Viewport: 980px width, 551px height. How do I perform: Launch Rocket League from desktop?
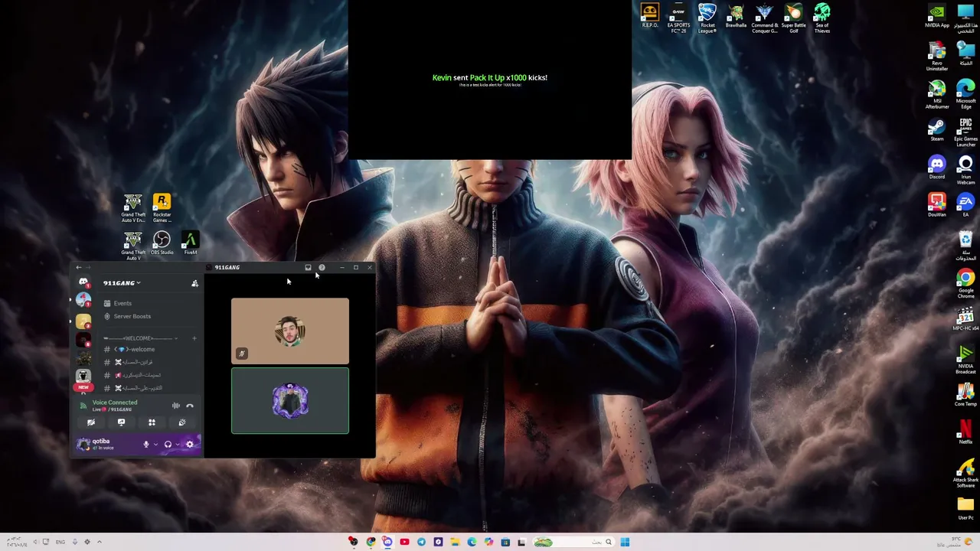(707, 18)
